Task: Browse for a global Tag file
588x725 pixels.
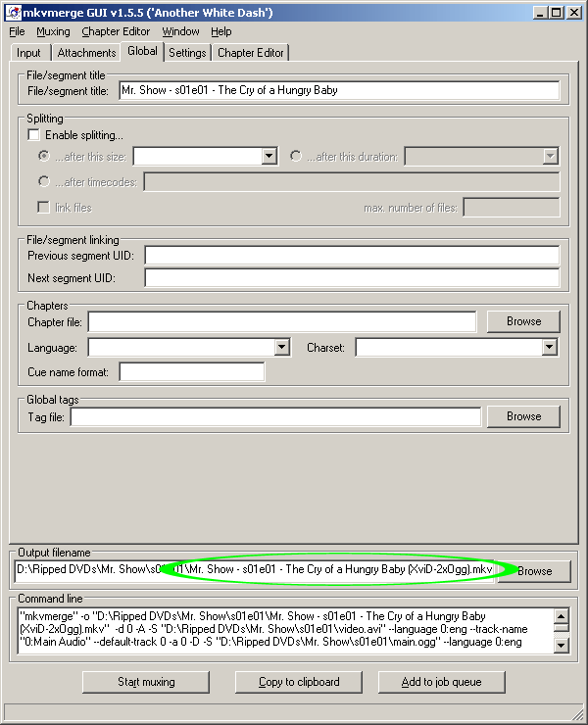Action: coord(523,416)
